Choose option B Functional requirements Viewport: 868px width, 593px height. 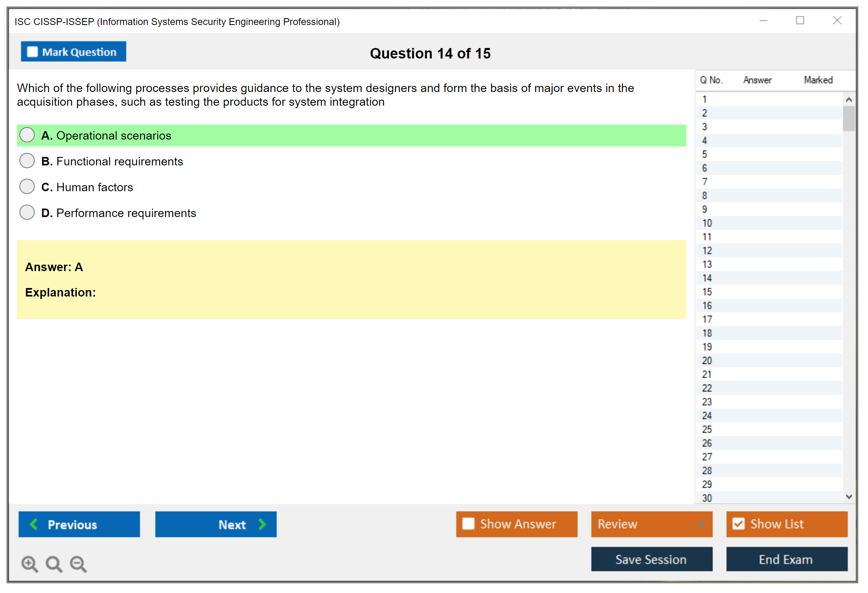pos(27,161)
